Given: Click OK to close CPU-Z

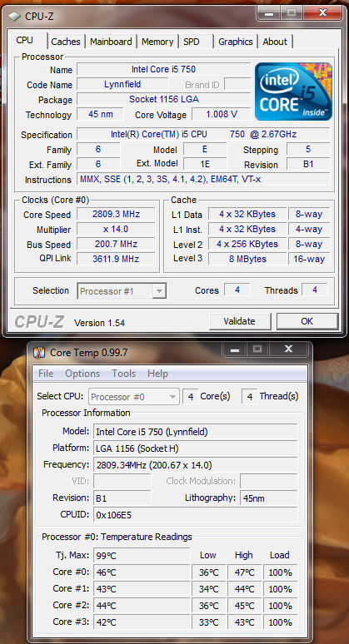Looking at the screenshot, I should tap(307, 321).
